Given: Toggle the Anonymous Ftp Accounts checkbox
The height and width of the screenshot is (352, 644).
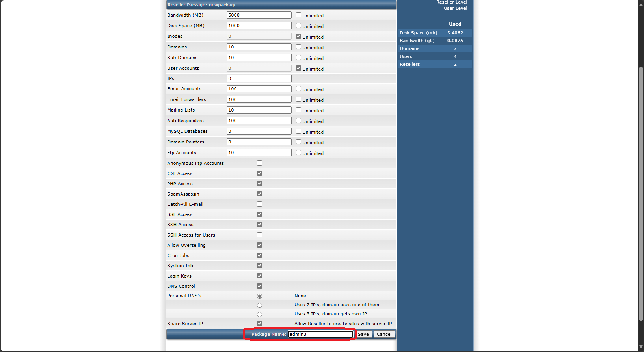Looking at the screenshot, I should pyautogui.click(x=259, y=163).
